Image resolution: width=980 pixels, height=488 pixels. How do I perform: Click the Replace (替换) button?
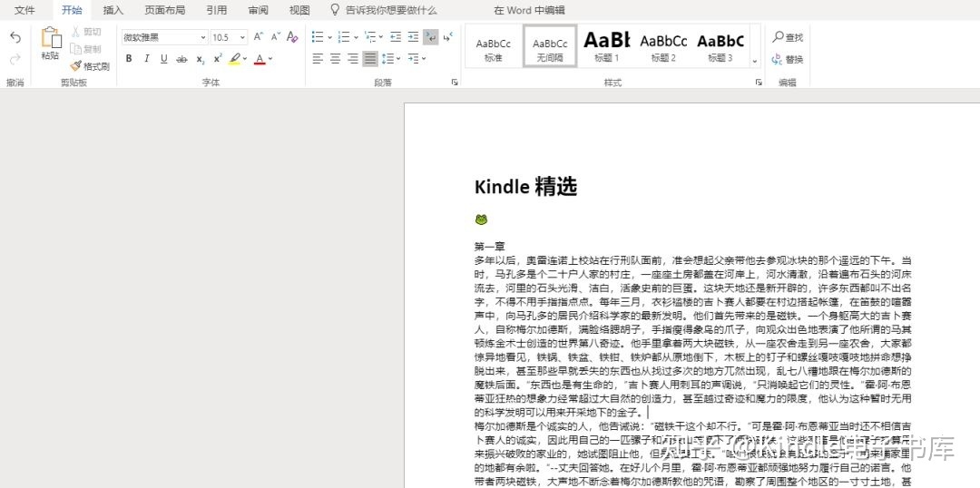788,59
